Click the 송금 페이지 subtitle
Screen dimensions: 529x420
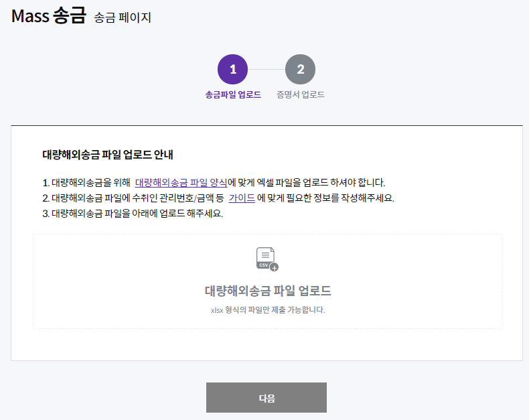[x=123, y=17]
